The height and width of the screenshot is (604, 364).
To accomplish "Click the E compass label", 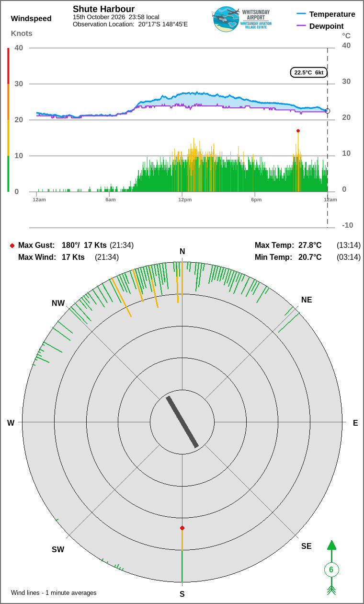I will 355,423.
